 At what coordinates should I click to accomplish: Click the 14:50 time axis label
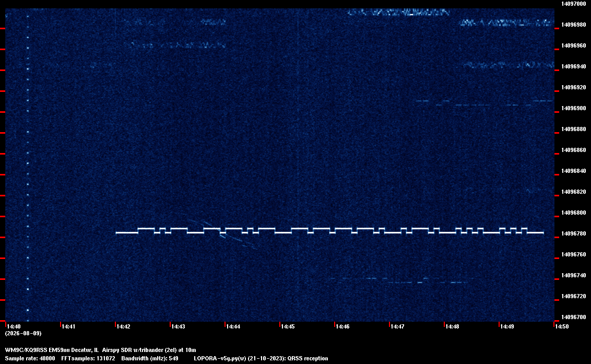pos(562,326)
